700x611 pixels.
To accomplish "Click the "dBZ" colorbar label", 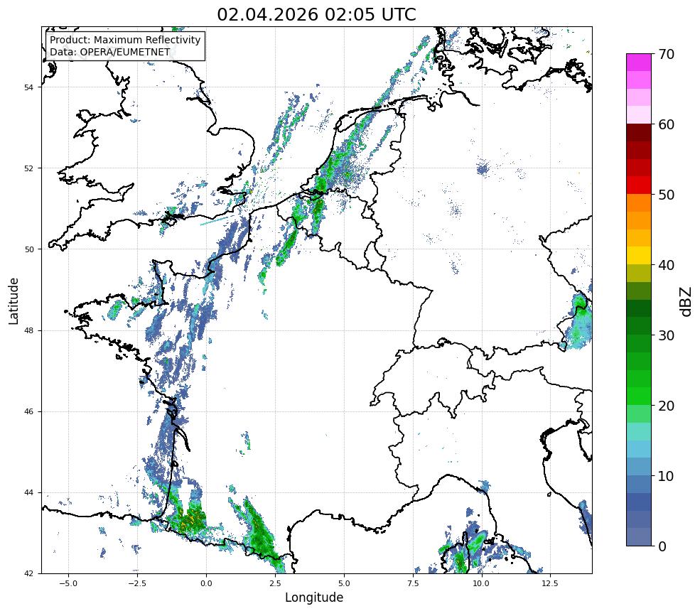I will coord(686,302).
